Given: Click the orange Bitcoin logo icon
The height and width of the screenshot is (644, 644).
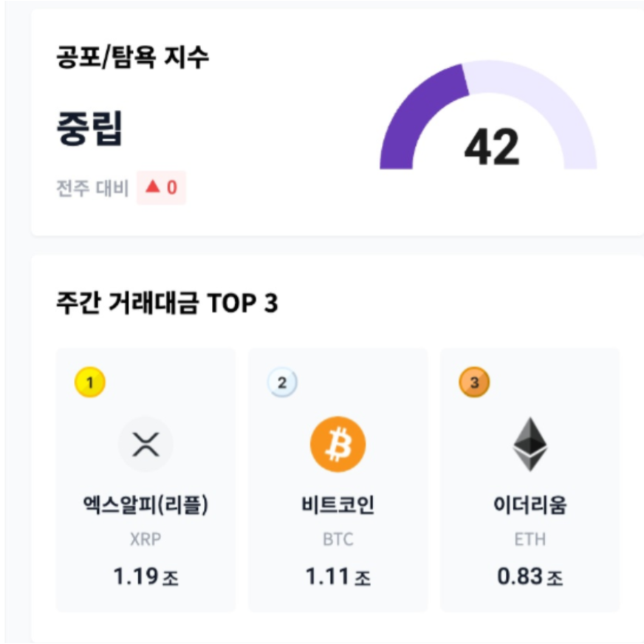Looking at the screenshot, I should (338, 445).
